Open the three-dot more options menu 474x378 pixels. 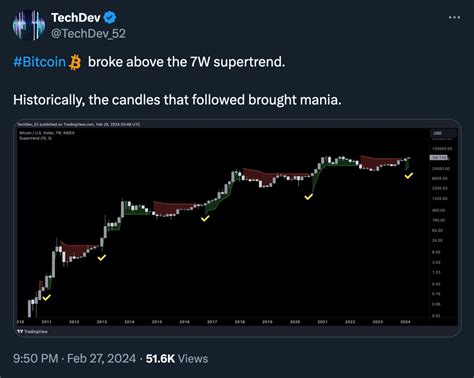[454, 17]
